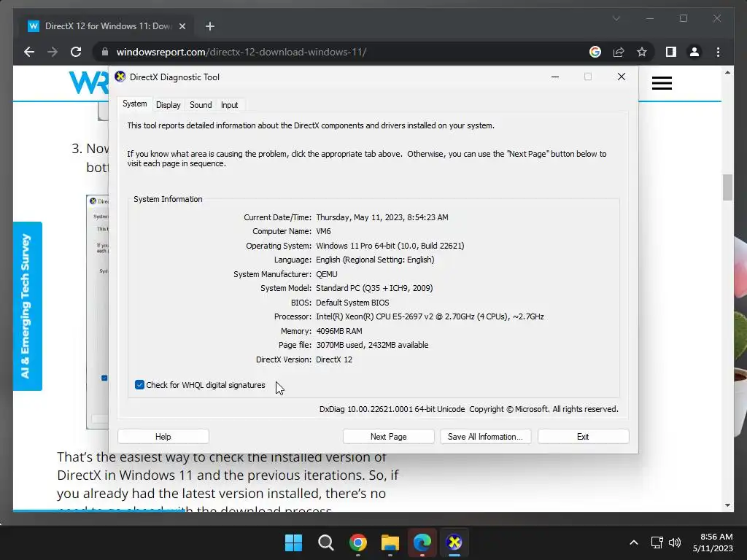Click the Windows Report WR logo

[88, 83]
